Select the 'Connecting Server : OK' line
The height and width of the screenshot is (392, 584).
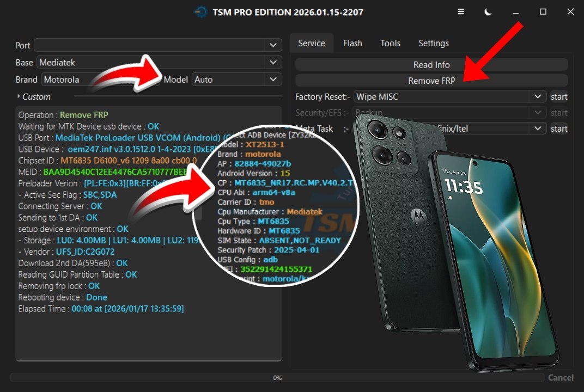coord(60,206)
